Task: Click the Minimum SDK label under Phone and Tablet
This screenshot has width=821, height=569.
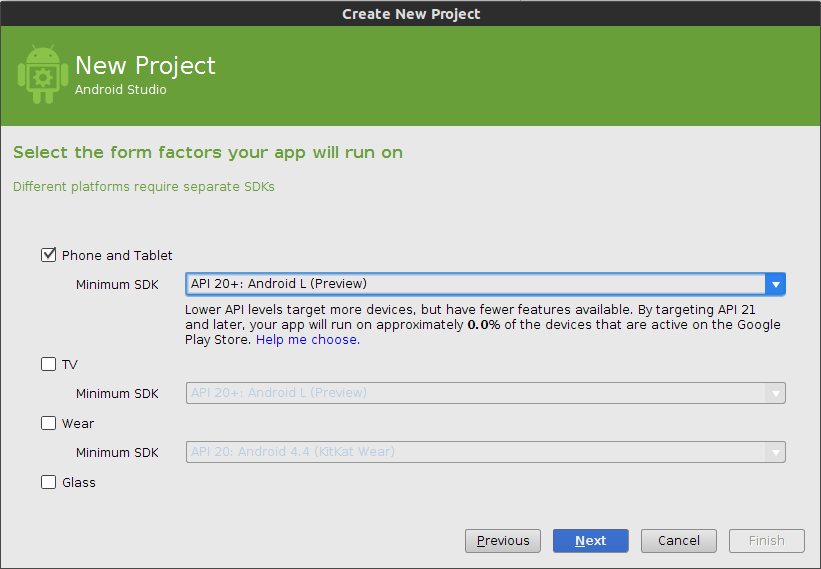Action: [117, 285]
